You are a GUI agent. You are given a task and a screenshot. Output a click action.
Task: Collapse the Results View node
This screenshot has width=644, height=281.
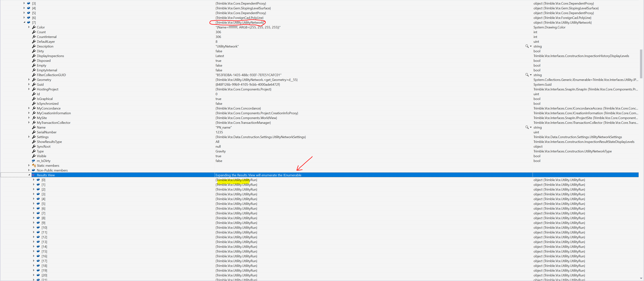click(29, 175)
